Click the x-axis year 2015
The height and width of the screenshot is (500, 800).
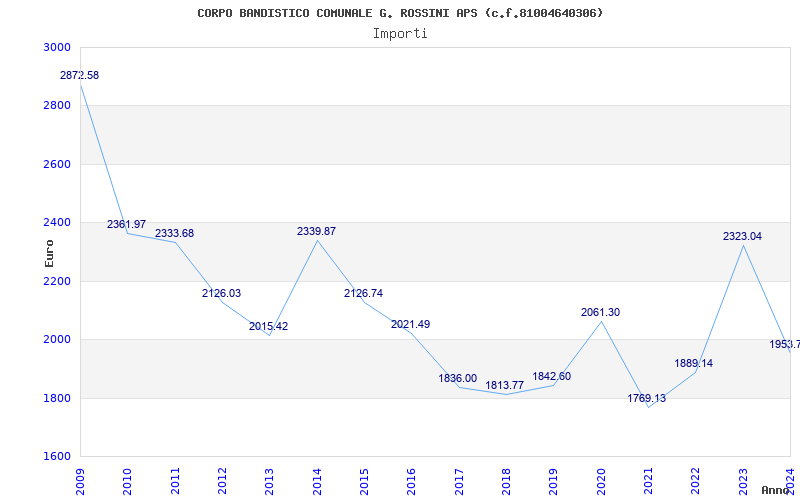coord(364,481)
